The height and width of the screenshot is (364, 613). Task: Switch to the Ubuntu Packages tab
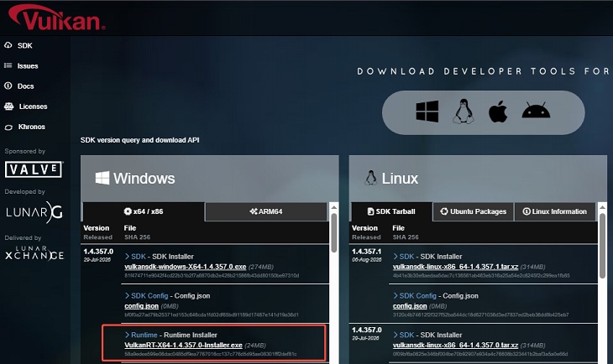coord(474,211)
